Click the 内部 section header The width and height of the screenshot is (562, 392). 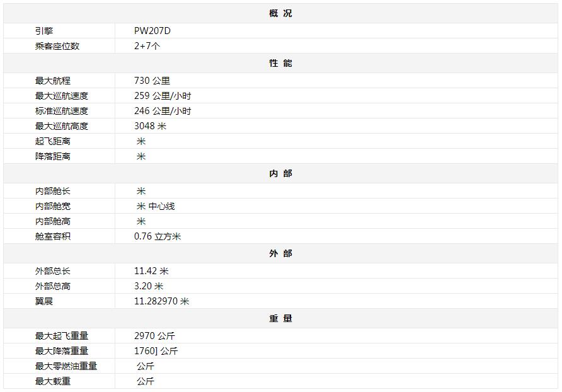tap(280, 173)
